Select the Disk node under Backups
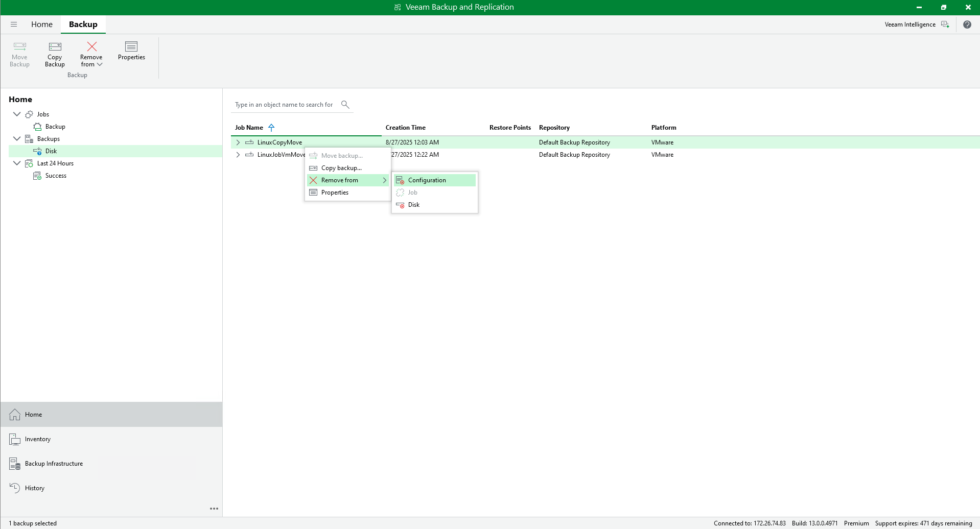 50,151
